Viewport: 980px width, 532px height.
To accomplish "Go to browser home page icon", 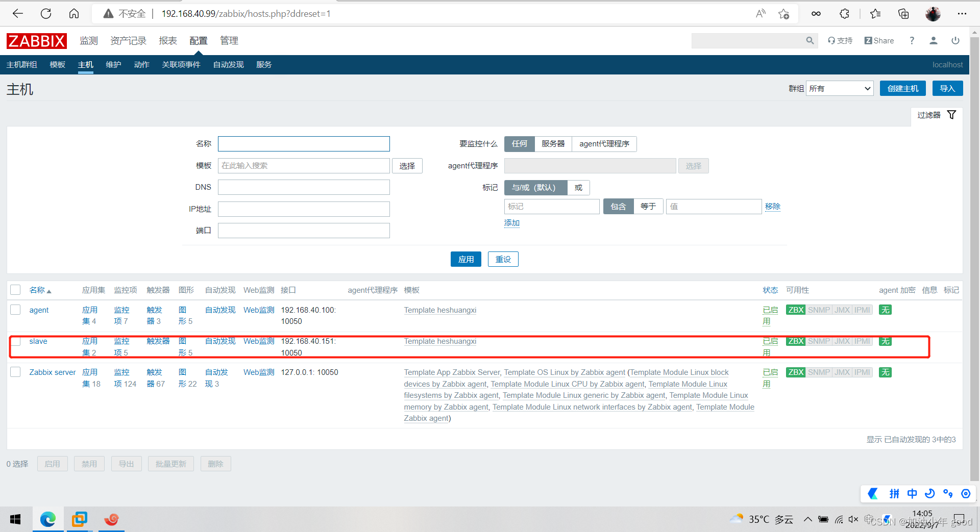I will point(74,14).
